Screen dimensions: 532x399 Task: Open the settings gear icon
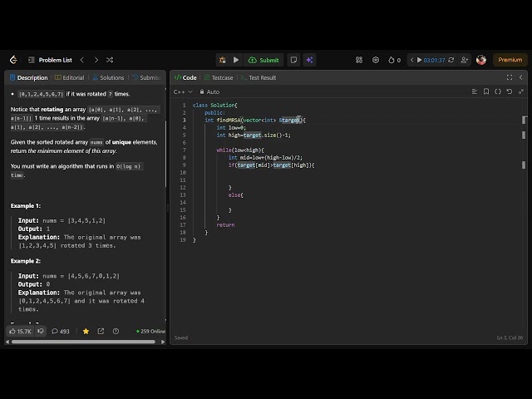(x=376, y=60)
